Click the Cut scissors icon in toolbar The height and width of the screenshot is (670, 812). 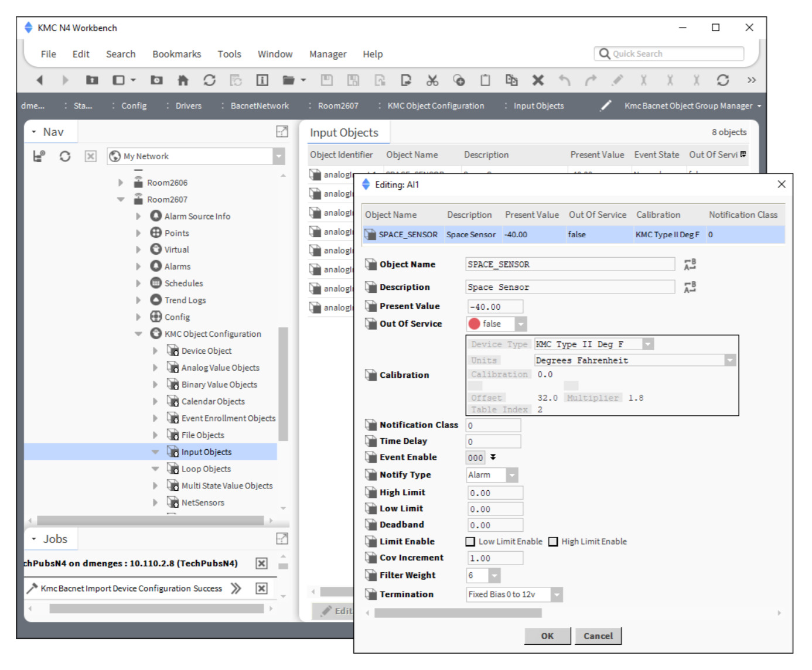432,80
